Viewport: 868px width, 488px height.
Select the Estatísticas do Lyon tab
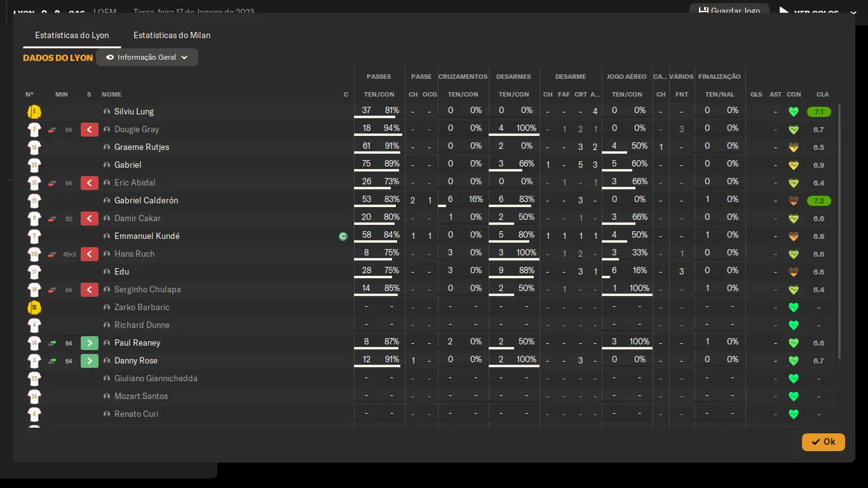tap(72, 36)
